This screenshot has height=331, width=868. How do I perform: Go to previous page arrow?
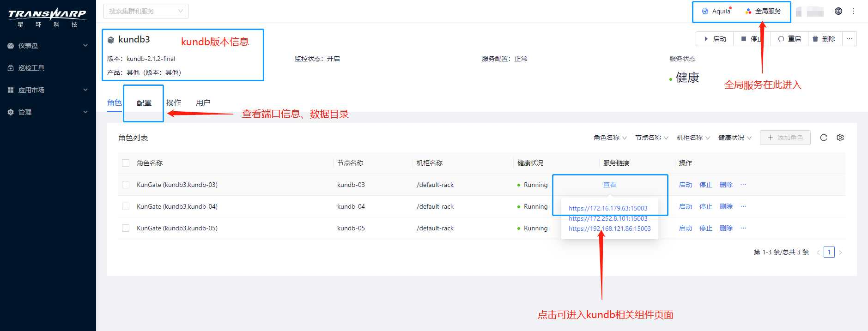coord(818,253)
